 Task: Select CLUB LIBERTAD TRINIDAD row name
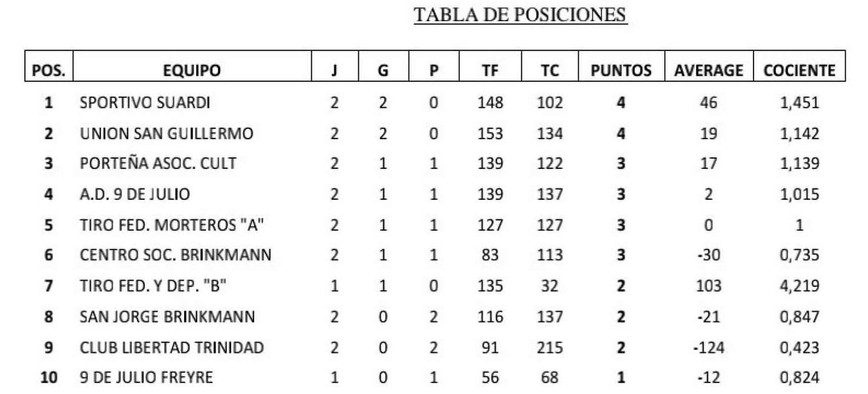point(172,348)
